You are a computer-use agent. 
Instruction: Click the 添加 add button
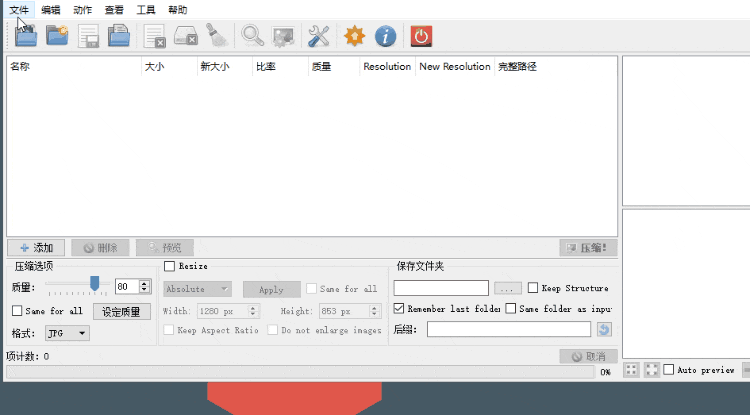tap(36, 248)
